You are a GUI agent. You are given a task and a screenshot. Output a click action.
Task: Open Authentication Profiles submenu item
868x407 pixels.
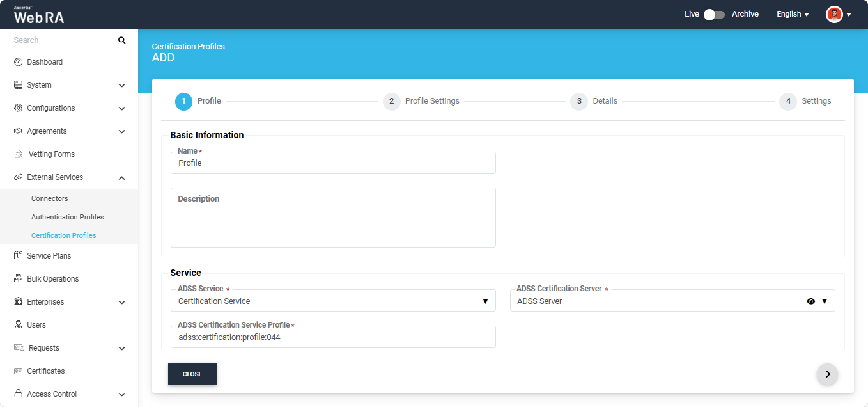(x=68, y=217)
